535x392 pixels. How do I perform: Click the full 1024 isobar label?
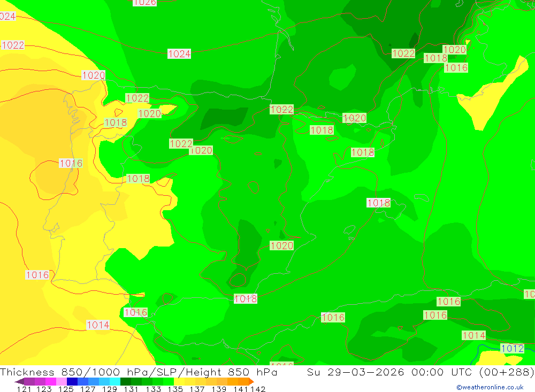tap(179, 54)
